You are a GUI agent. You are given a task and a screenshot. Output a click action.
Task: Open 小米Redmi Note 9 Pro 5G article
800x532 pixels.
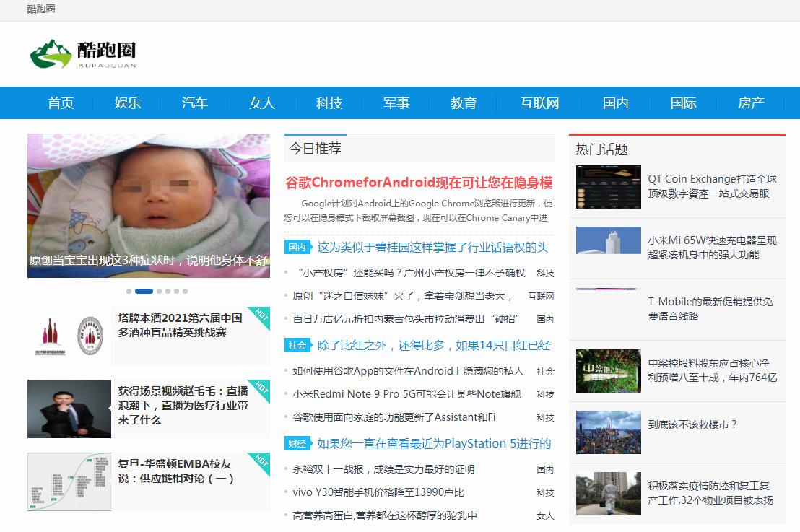click(407, 394)
